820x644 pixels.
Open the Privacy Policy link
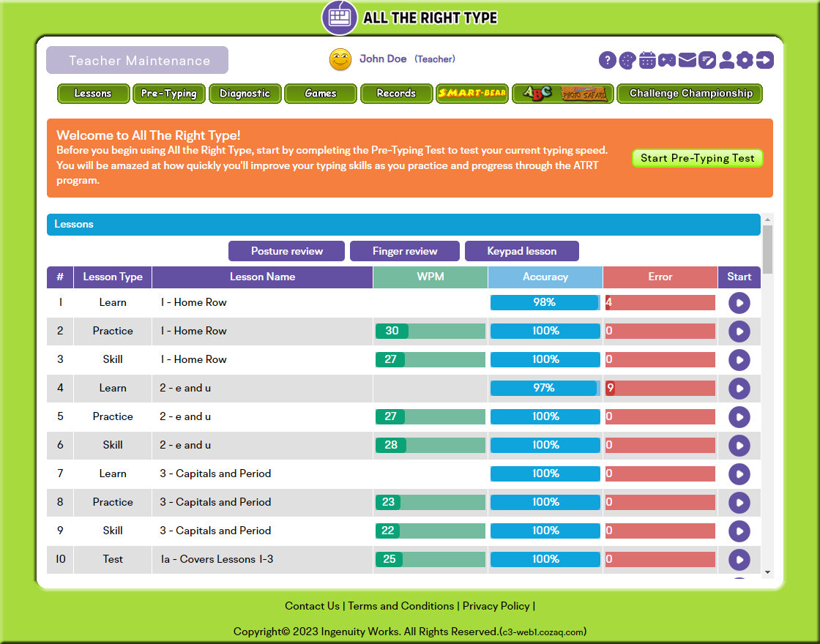click(x=496, y=606)
